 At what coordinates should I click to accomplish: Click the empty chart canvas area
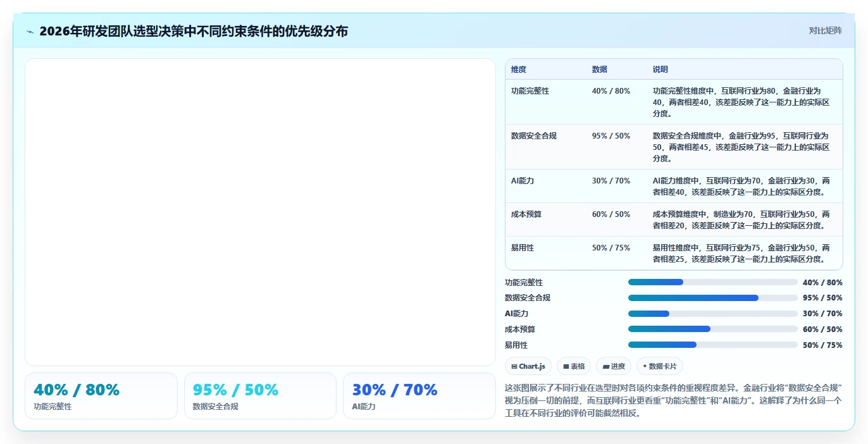coord(260,212)
